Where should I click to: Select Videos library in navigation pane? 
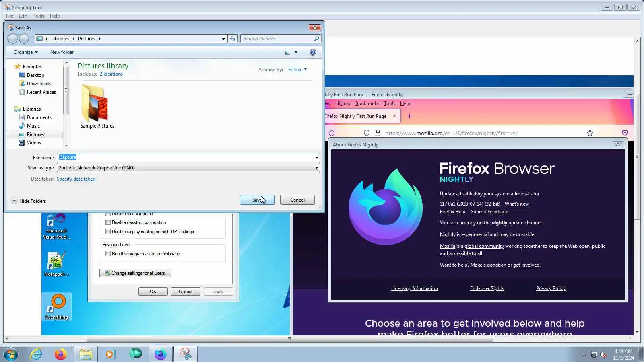coord(34,143)
